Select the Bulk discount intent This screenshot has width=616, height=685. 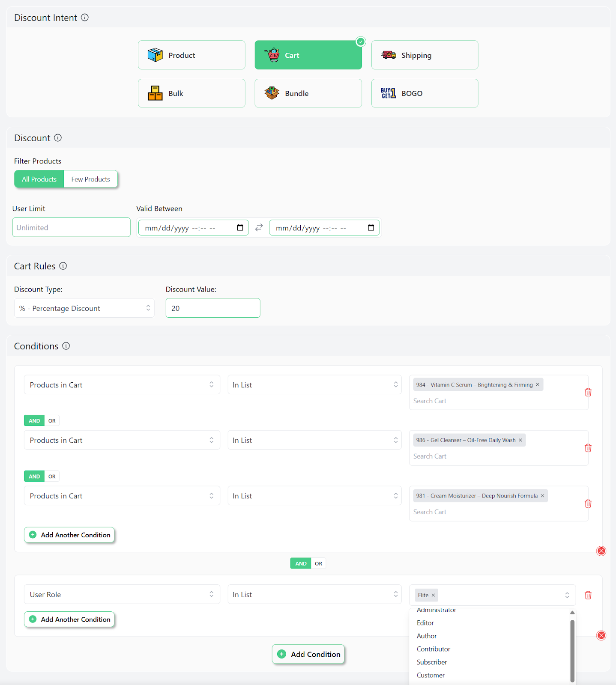tap(191, 93)
